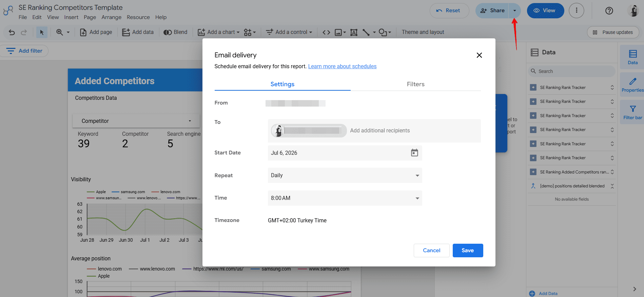This screenshot has width=644, height=297.
Task: Open the Time 8:00 AM dropdown
Action: (345, 198)
